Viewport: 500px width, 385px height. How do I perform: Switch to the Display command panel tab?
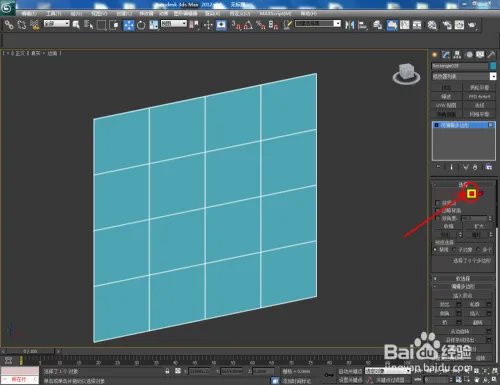[480, 55]
